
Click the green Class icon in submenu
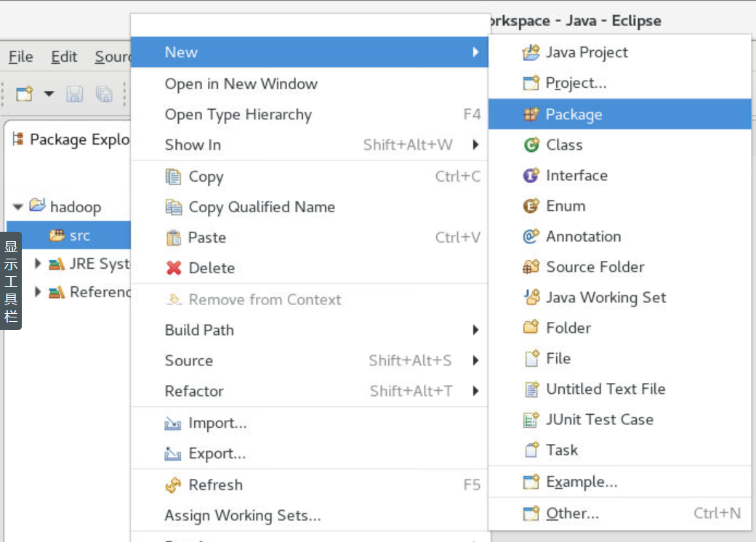pyautogui.click(x=531, y=145)
